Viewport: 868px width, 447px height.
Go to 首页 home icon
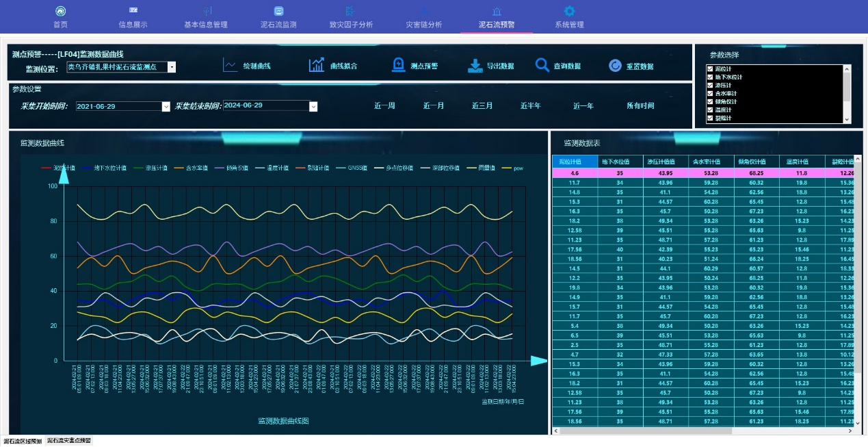(61, 11)
